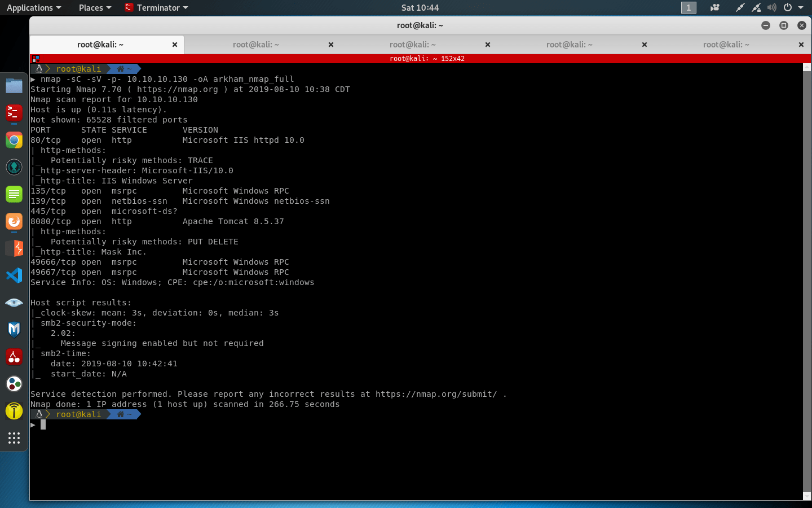Close the first terminal tab
This screenshot has width=812, height=508.
click(x=175, y=45)
